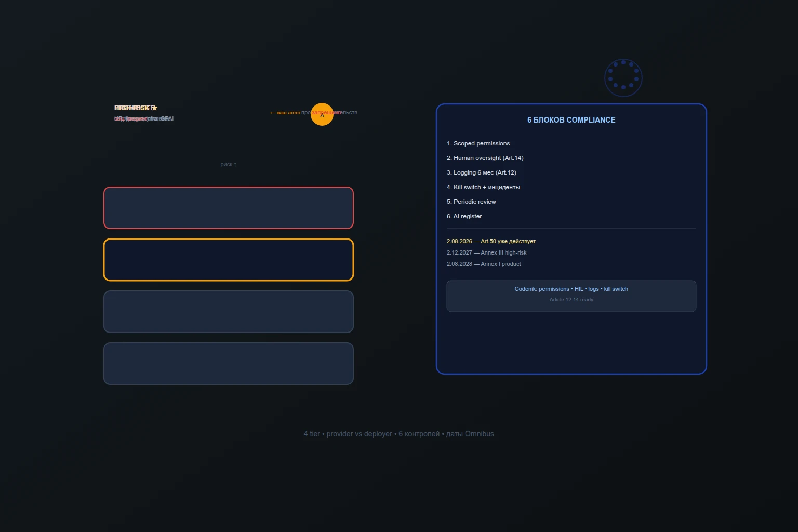This screenshot has height=532, width=798.
Task: Click the orange circle marked A
Action: point(322,114)
